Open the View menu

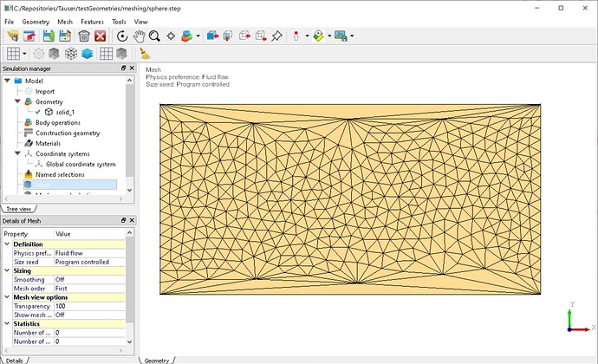point(140,22)
